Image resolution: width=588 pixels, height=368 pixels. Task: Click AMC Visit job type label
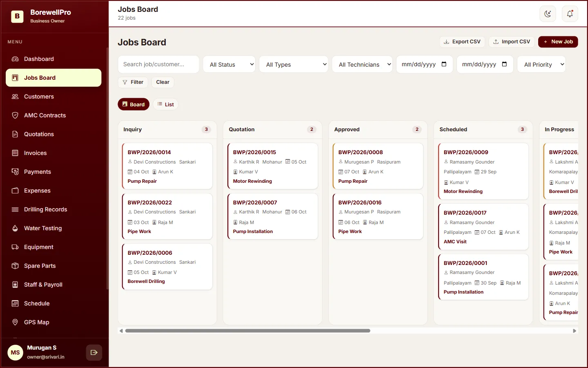tap(455, 242)
